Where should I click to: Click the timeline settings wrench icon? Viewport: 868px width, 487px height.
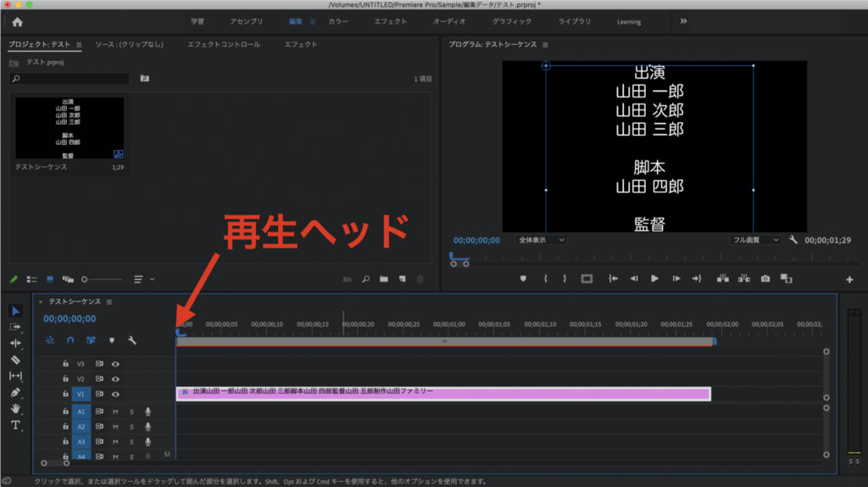click(x=131, y=340)
